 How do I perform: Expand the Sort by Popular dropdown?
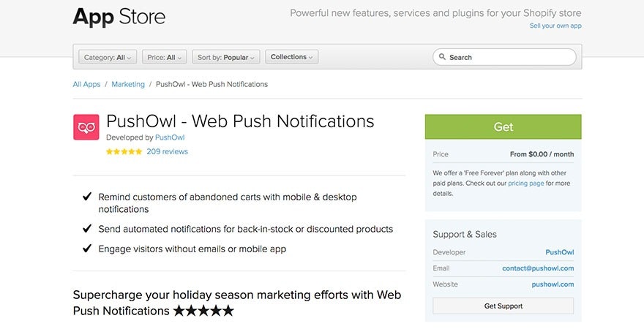coord(226,57)
